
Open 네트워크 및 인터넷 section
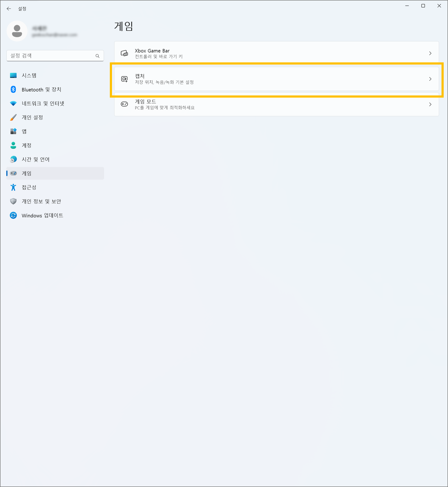click(43, 103)
